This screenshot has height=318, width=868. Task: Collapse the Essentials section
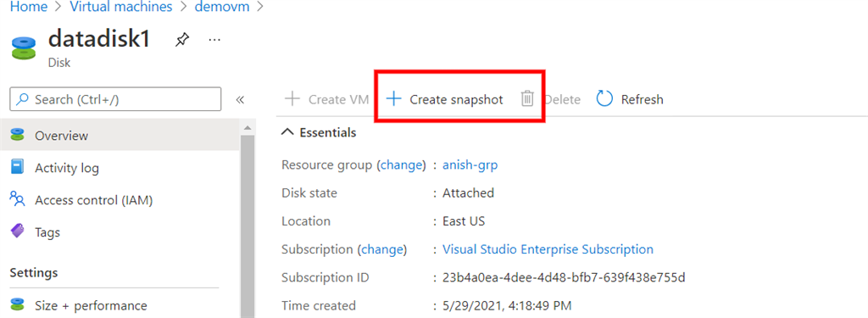(287, 132)
